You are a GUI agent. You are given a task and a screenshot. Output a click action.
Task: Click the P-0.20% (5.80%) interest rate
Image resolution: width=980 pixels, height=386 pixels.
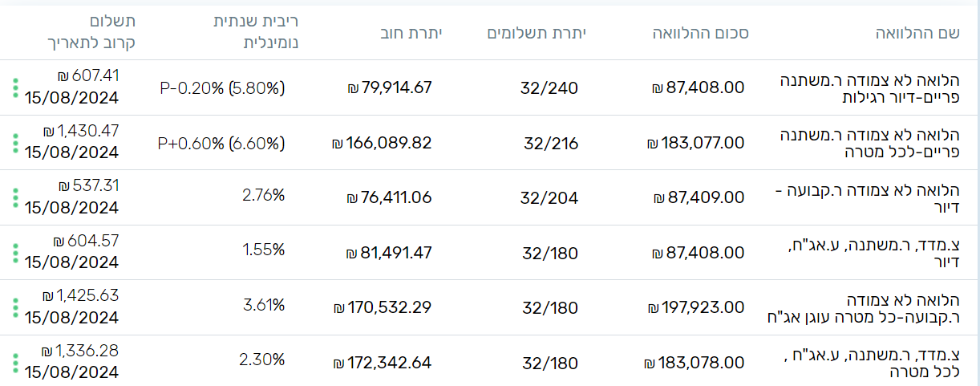pos(223,87)
